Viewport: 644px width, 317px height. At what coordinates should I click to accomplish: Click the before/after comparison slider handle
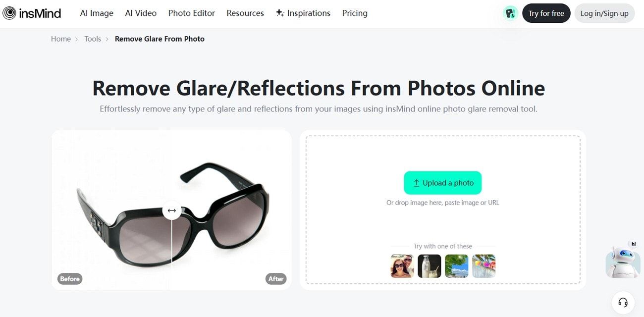pyautogui.click(x=171, y=211)
